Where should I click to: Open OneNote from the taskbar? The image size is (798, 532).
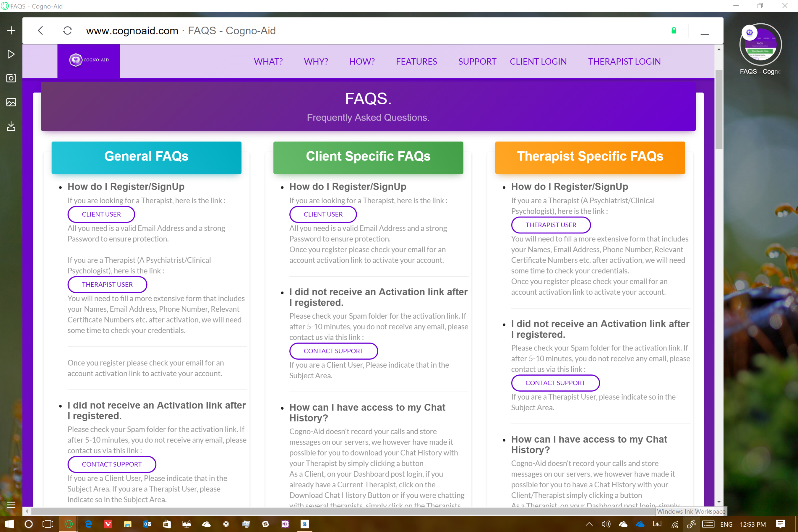pyautogui.click(x=285, y=524)
